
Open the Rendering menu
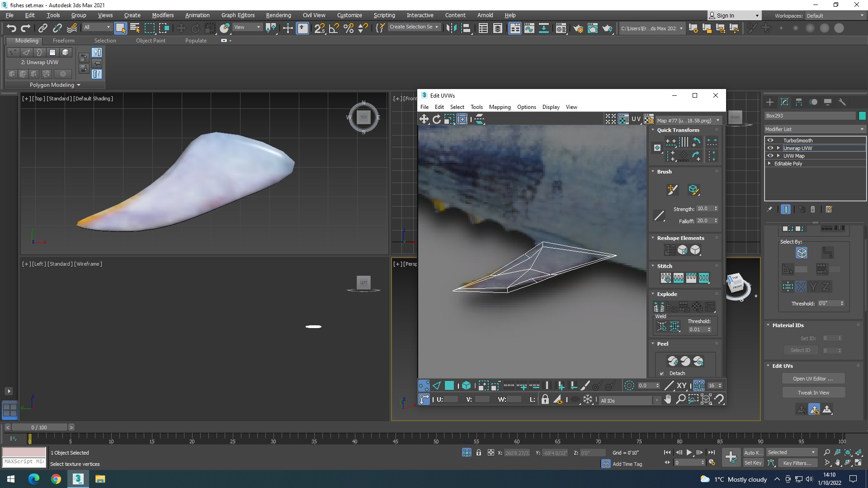(x=278, y=15)
